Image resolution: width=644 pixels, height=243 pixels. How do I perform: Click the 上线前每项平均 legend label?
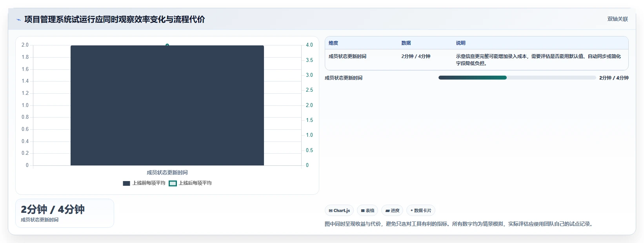tap(149, 183)
